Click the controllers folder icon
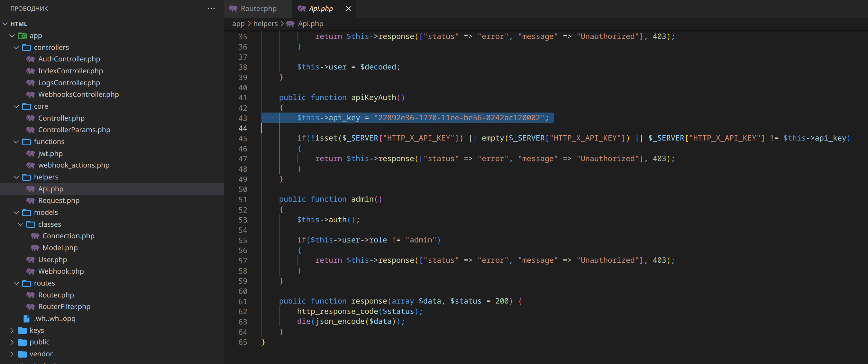 (x=27, y=48)
